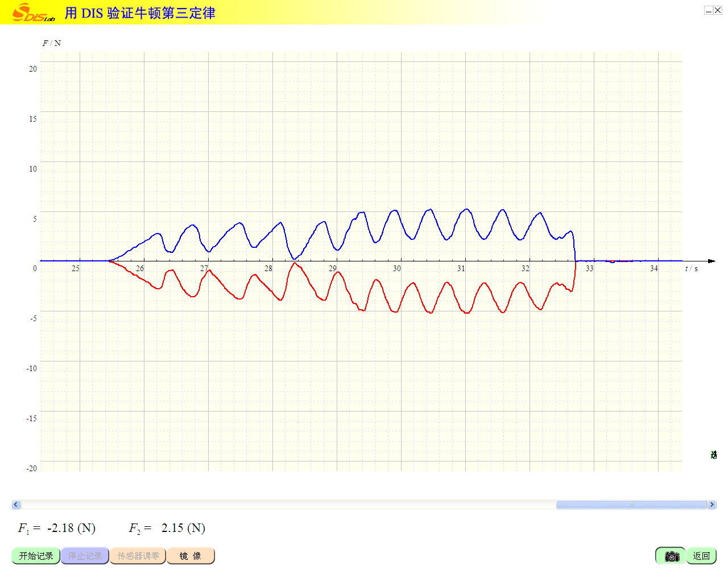
Task: Click the DISLab logo in title bar
Action: 33,13
